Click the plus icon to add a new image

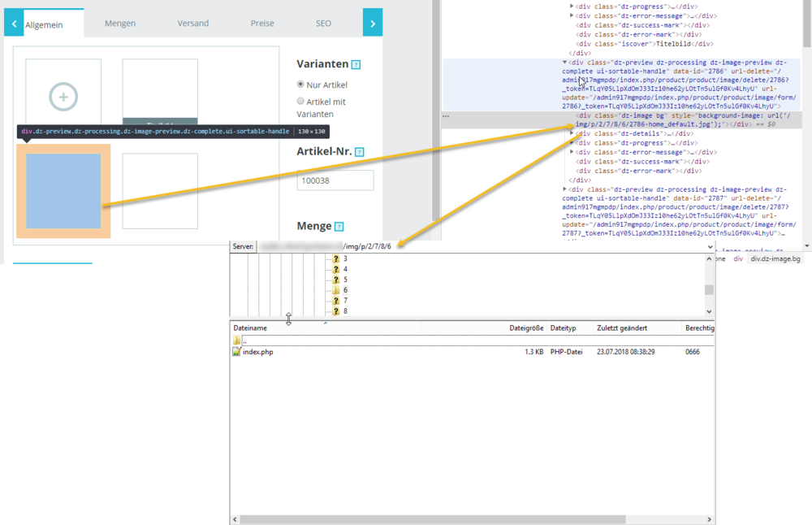click(63, 97)
